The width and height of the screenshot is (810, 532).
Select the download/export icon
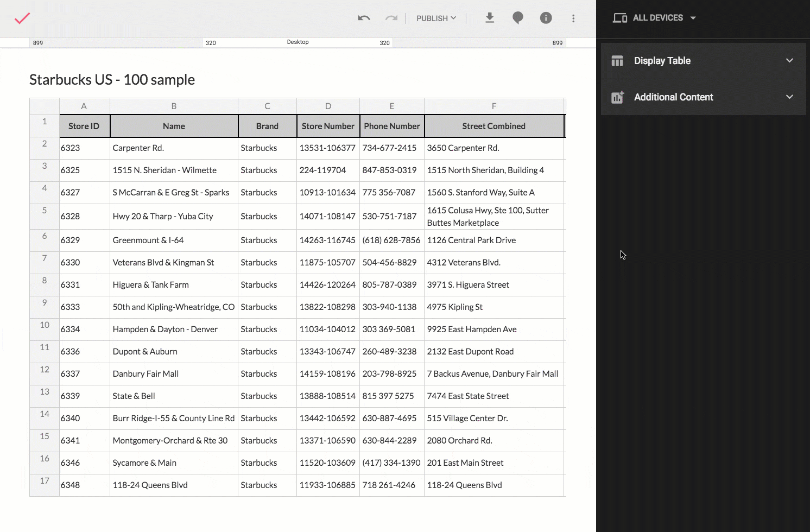coord(489,18)
